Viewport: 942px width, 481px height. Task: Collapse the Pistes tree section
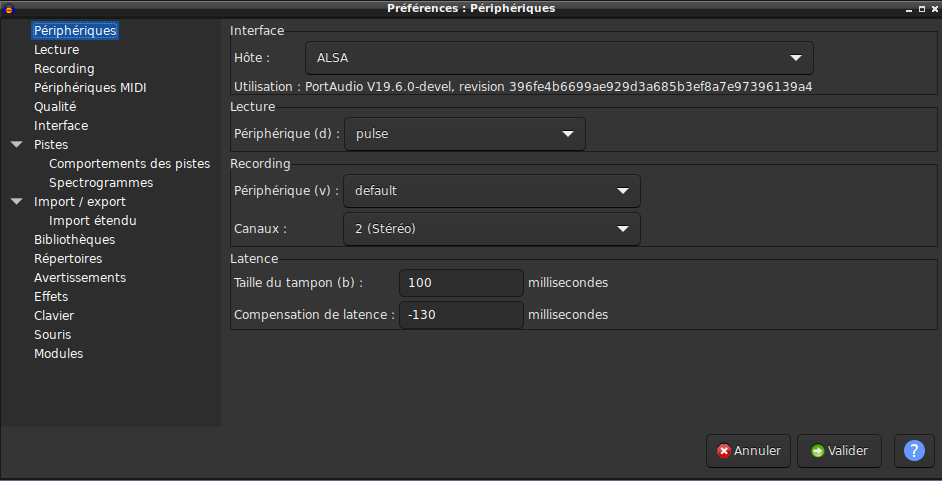[x=17, y=145]
